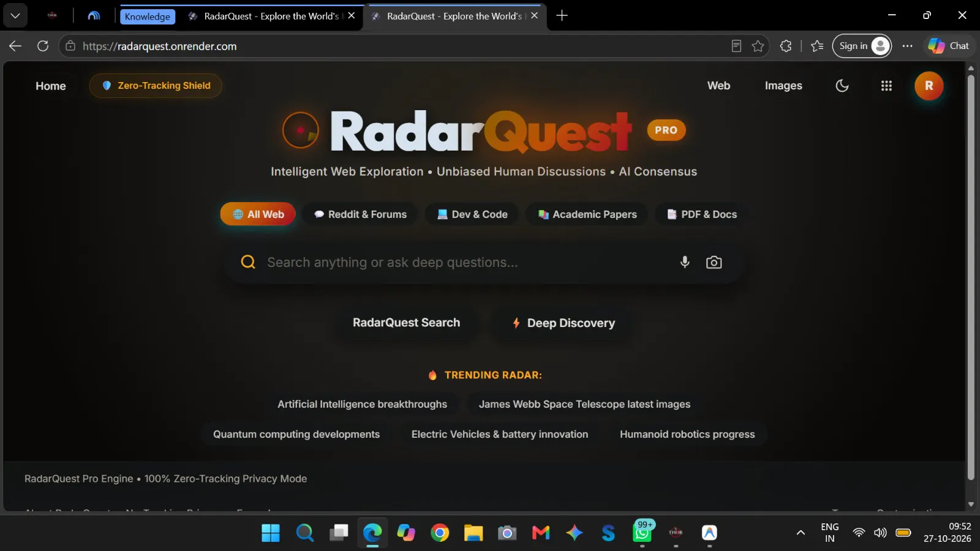Click the RadarQuest radar logo icon

pyautogui.click(x=300, y=130)
